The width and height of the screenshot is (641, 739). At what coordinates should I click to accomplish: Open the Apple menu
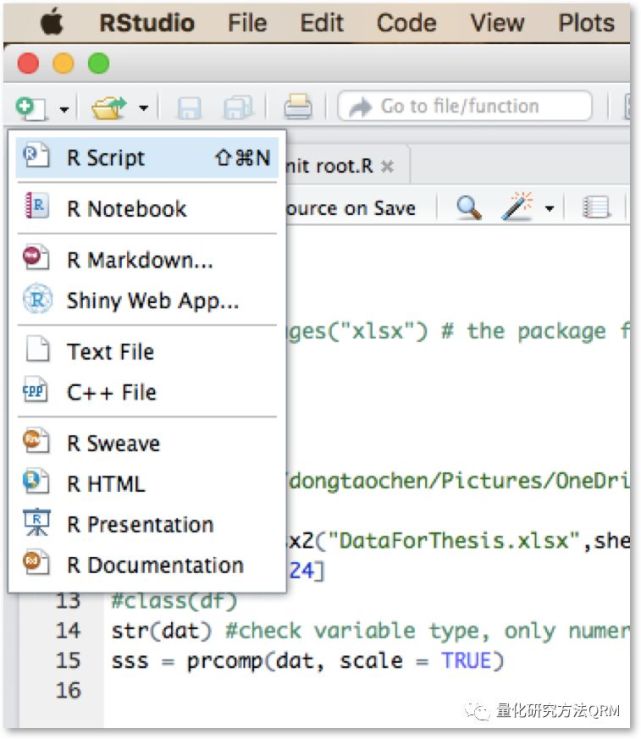(52, 23)
